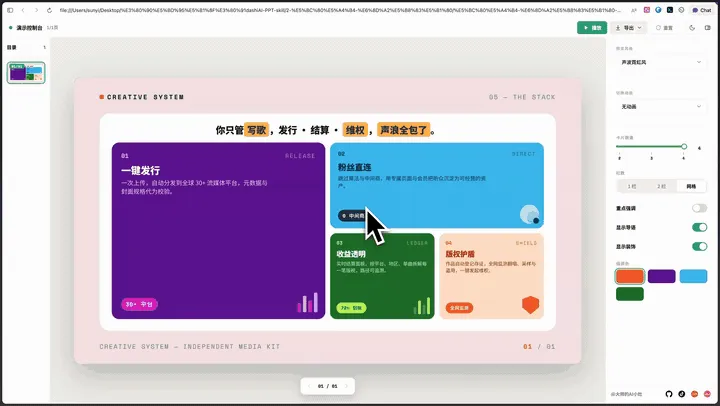Select the slide 1 thumbnail in 目录
The image size is (720, 406).
point(26,73)
